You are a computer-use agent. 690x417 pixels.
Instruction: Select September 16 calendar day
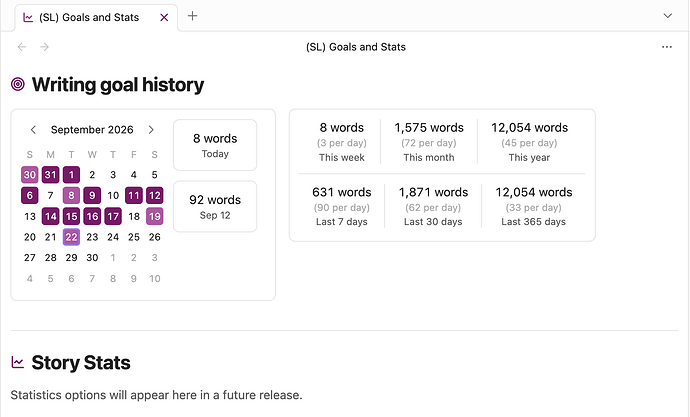[x=92, y=216]
